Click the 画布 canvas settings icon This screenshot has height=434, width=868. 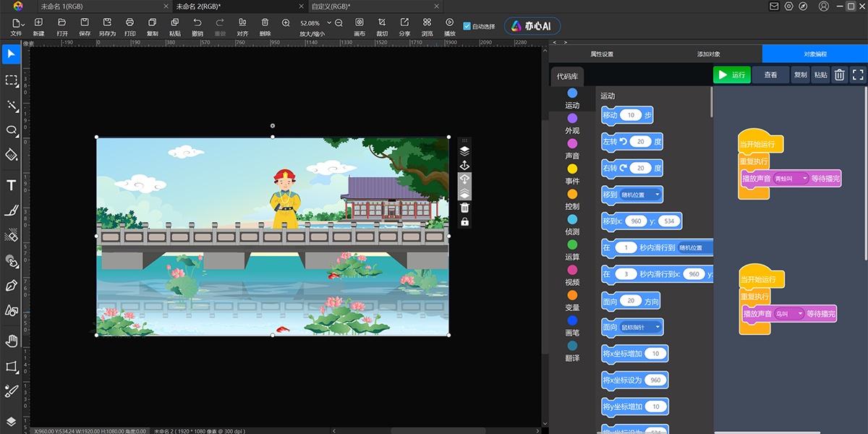[359, 26]
